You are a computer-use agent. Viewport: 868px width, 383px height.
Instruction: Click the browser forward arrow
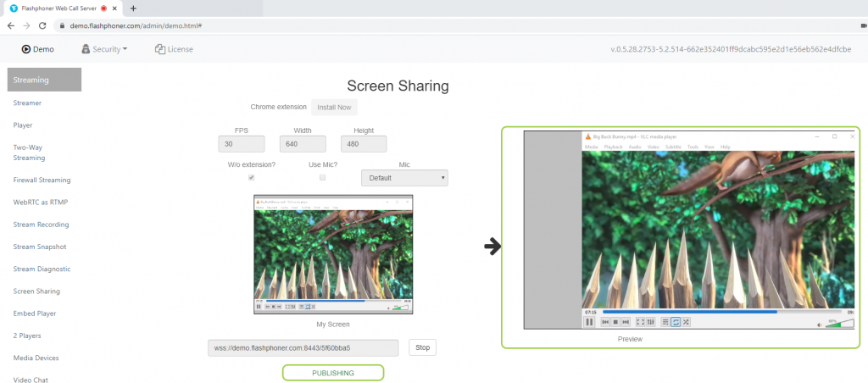pyautogui.click(x=26, y=25)
